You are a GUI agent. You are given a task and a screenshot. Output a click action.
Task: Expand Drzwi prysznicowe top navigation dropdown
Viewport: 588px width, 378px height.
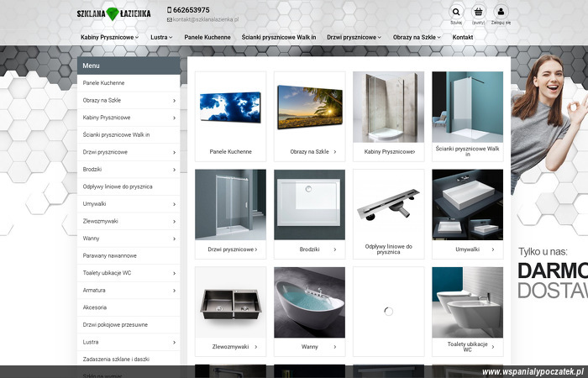tap(354, 37)
